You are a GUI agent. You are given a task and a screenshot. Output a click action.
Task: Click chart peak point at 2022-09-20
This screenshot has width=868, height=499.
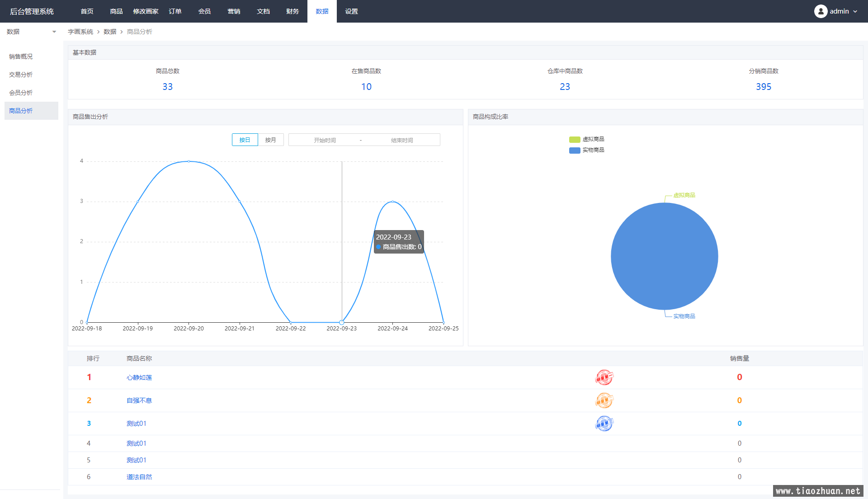pos(189,161)
